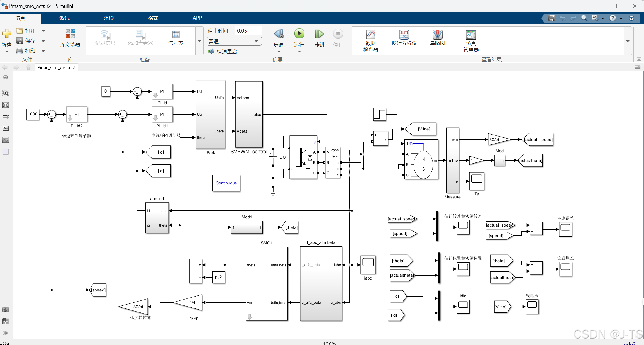Switch to the Debug (调试) tab
This screenshot has width=644, height=345.
point(64,18)
